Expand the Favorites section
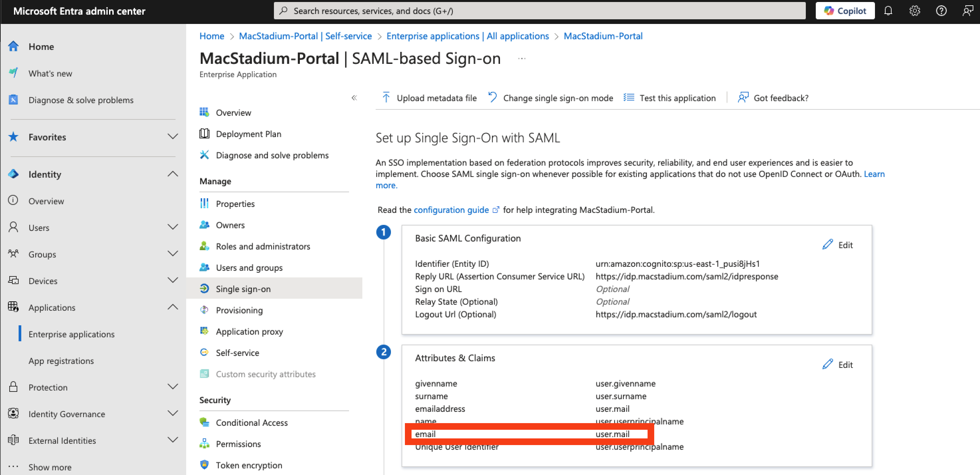Viewport: 980px width, 475px height. click(173, 137)
